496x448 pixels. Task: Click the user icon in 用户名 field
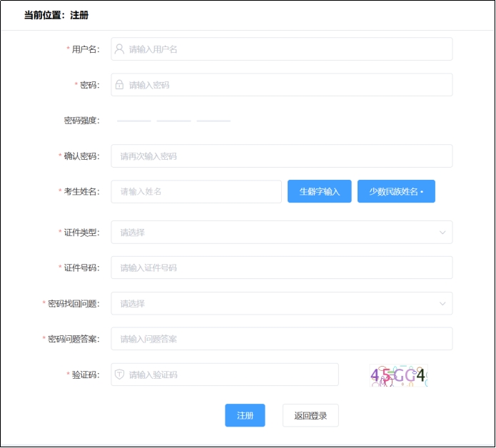pos(120,49)
